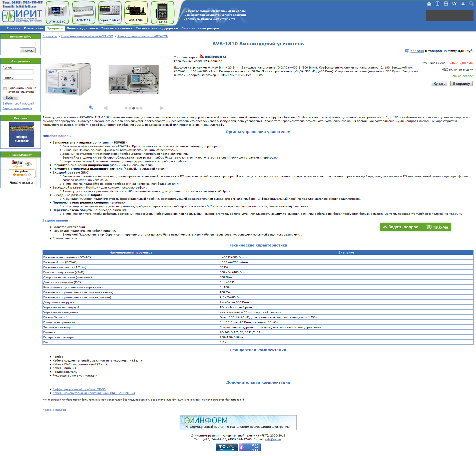Toggle 'Запомнить меня на этом компьютере' checkbox

[5, 88]
